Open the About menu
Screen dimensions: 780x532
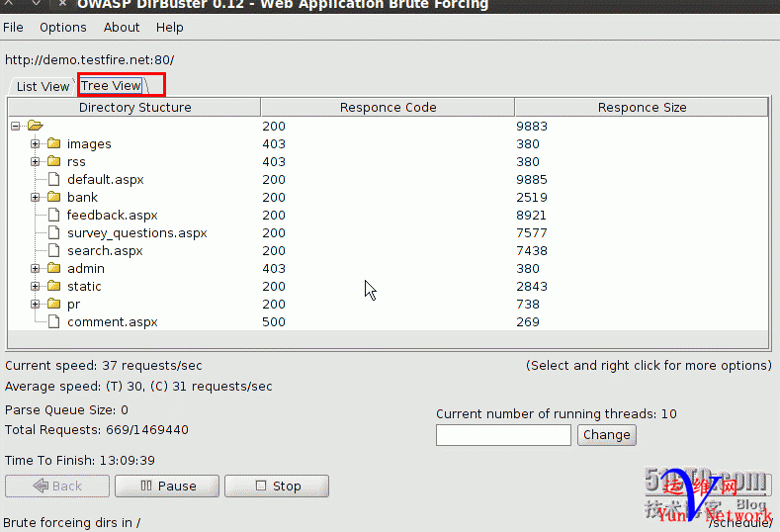tap(122, 28)
